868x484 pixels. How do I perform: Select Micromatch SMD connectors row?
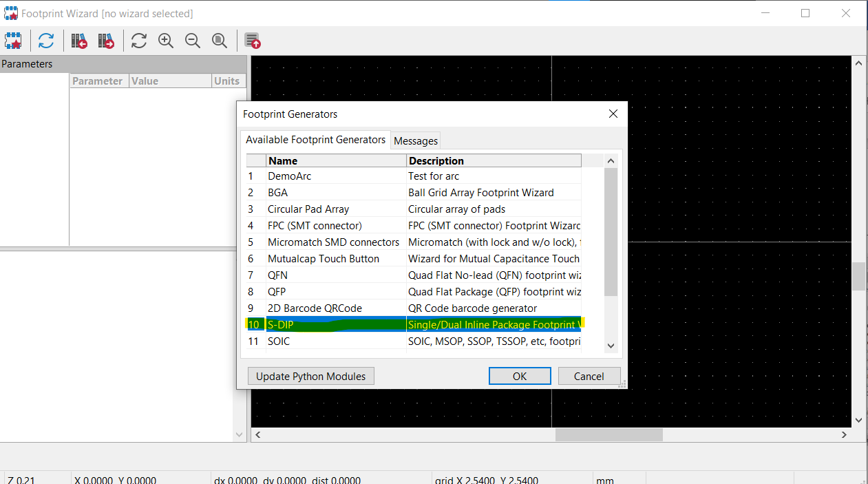414,242
